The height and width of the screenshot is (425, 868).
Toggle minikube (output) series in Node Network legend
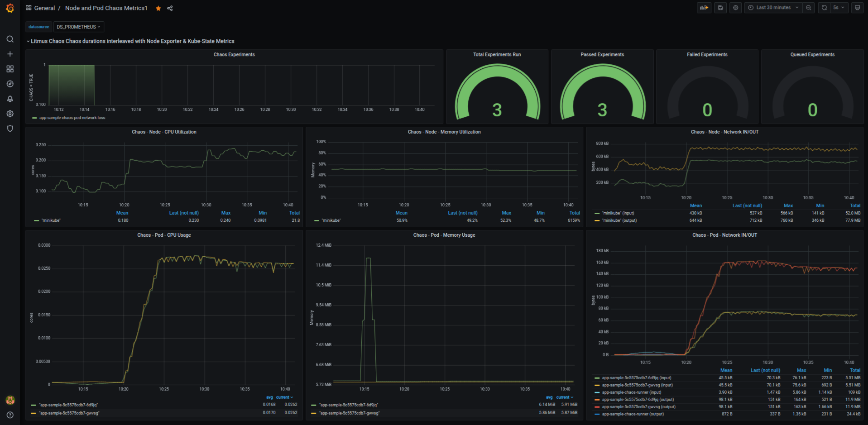pos(619,220)
